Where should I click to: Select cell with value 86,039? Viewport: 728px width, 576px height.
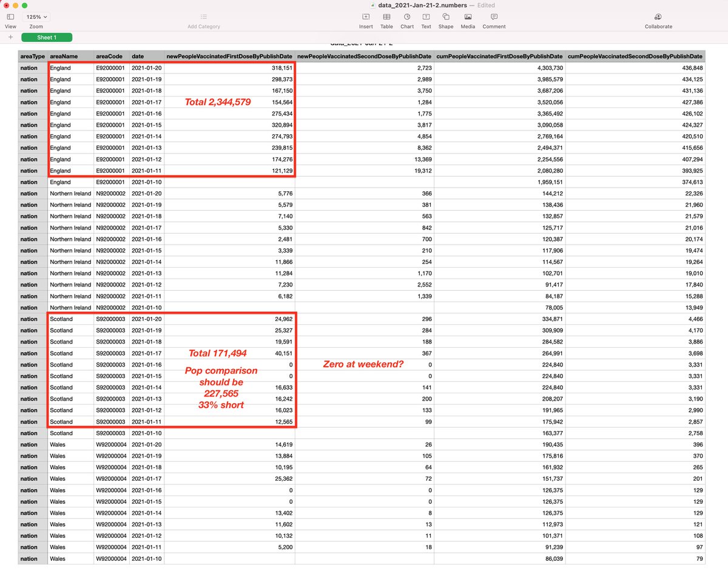(x=500, y=559)
